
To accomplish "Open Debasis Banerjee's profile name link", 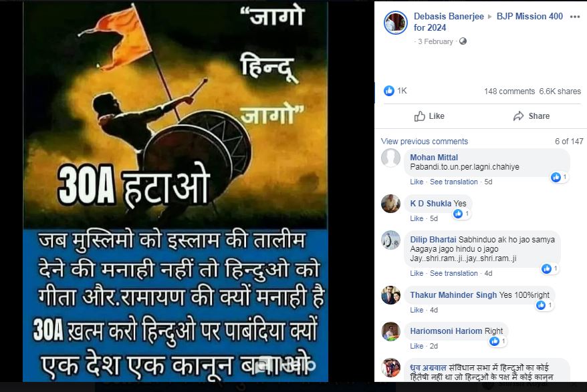I will 449,17.
